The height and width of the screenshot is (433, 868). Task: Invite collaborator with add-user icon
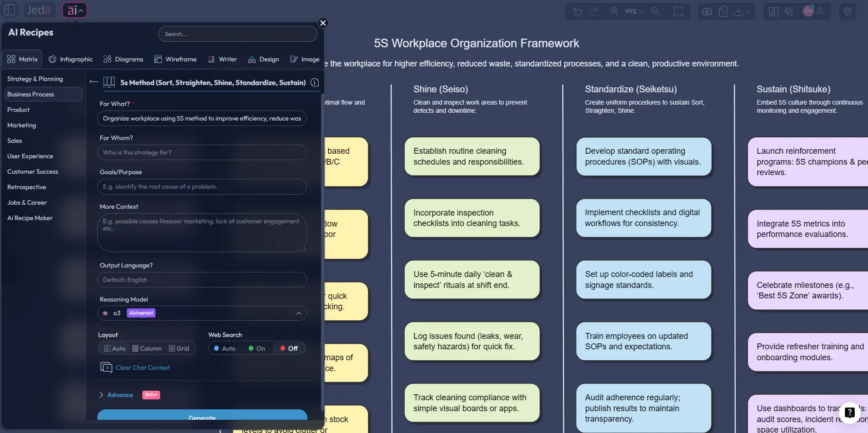pos(821,11)
